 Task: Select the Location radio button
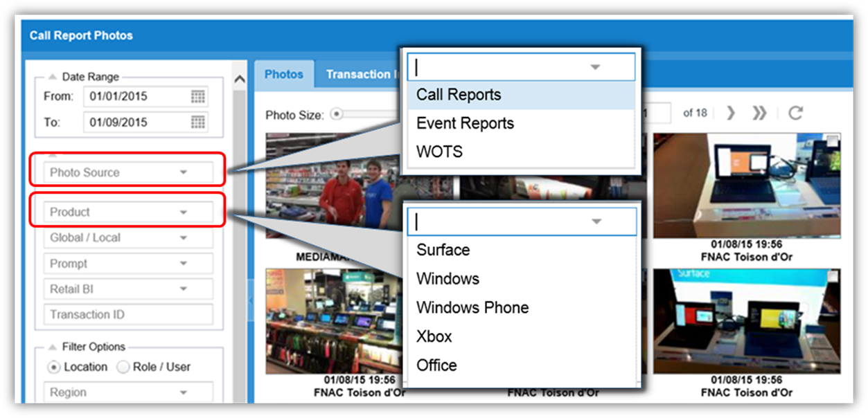click(x=53, y=367)
